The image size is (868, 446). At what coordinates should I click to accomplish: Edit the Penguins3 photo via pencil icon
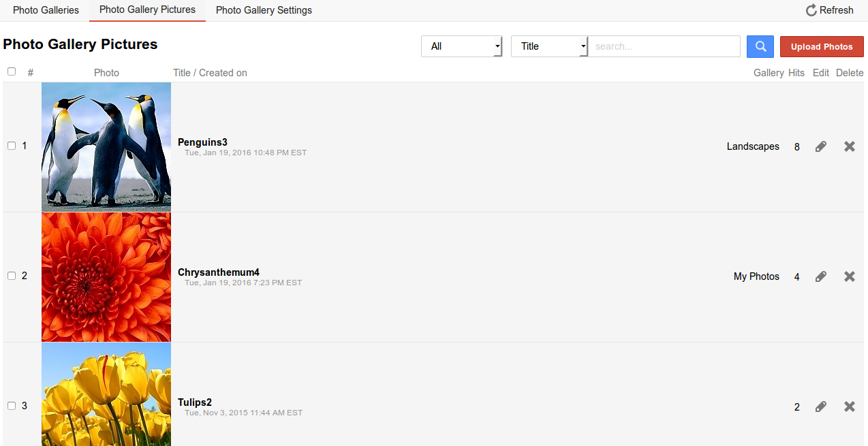[x=821, y=146]
